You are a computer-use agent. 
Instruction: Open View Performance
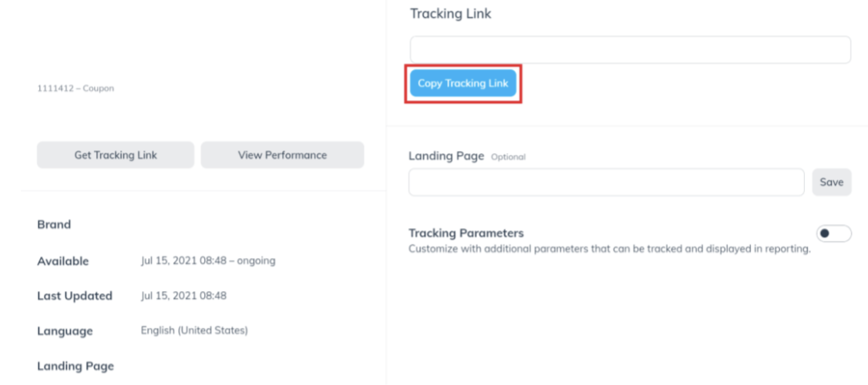point(282,155)
